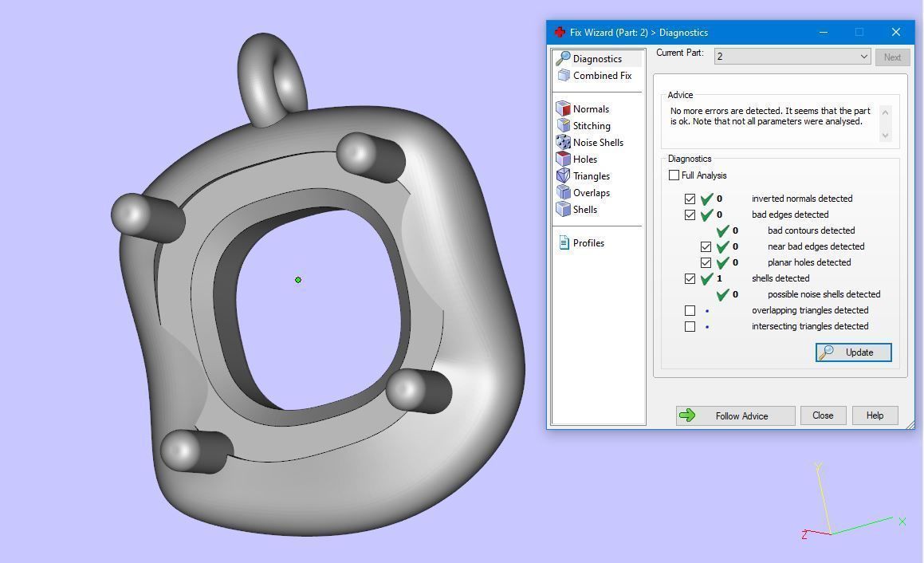This screenshot has height=563, width=924.
Task: Select the Holes fix tool
Action: pyautogui.click(x=577, y=159)
